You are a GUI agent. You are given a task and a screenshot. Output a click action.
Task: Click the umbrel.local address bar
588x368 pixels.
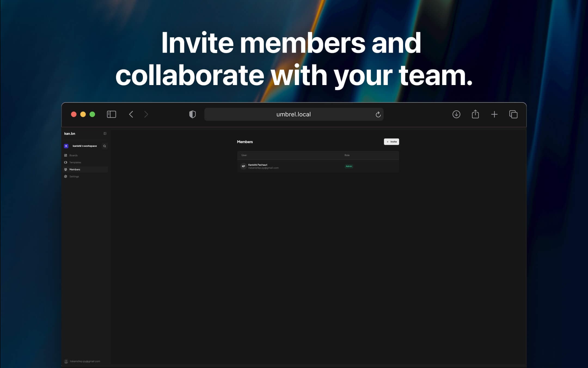pos(293,114)
